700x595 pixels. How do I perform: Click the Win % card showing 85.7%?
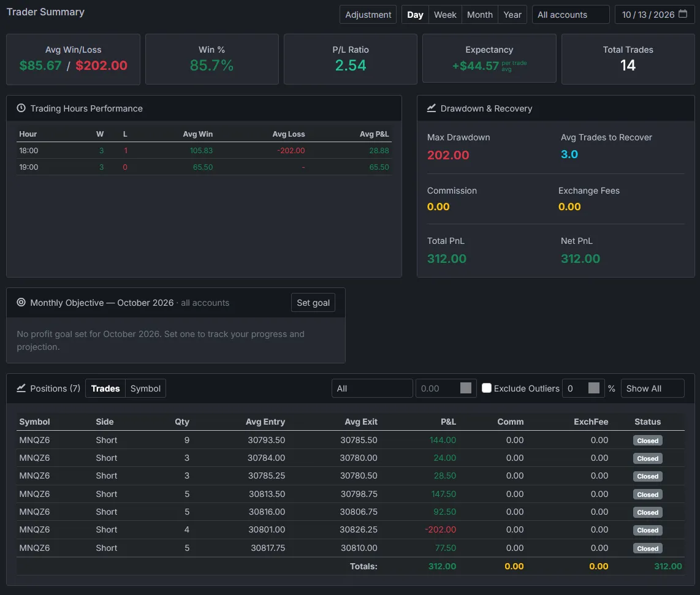211,59
